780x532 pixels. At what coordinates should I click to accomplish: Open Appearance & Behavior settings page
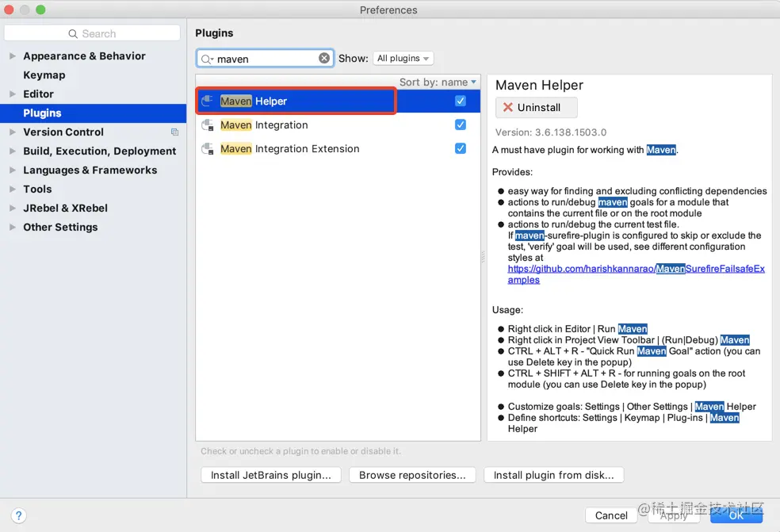coord(84,55)
